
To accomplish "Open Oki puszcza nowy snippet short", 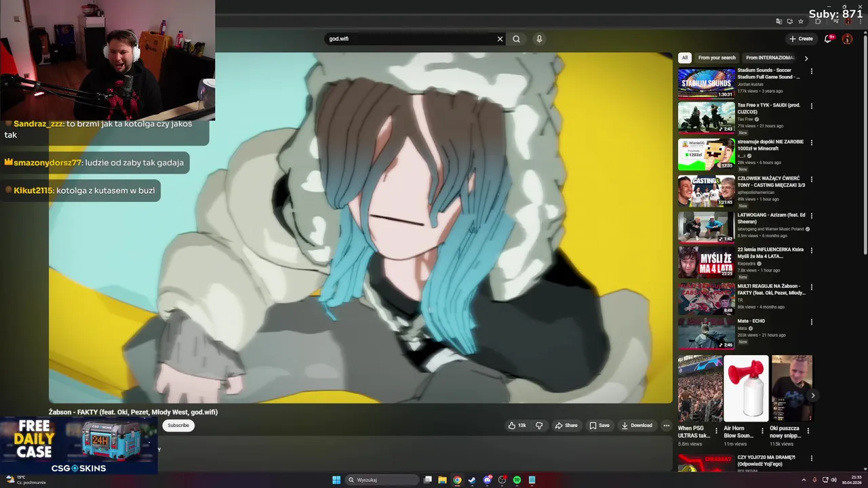I will [791, 388].
